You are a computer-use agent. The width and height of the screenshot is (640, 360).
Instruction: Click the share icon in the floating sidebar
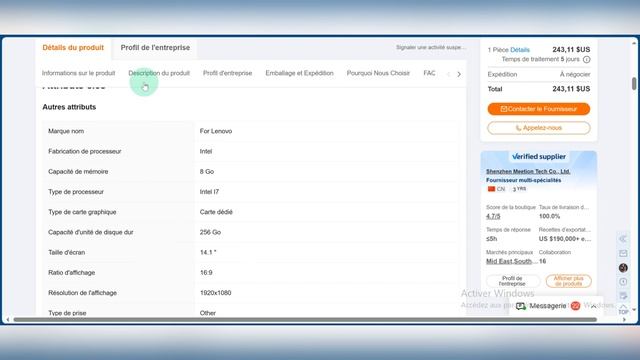(623, 239)
